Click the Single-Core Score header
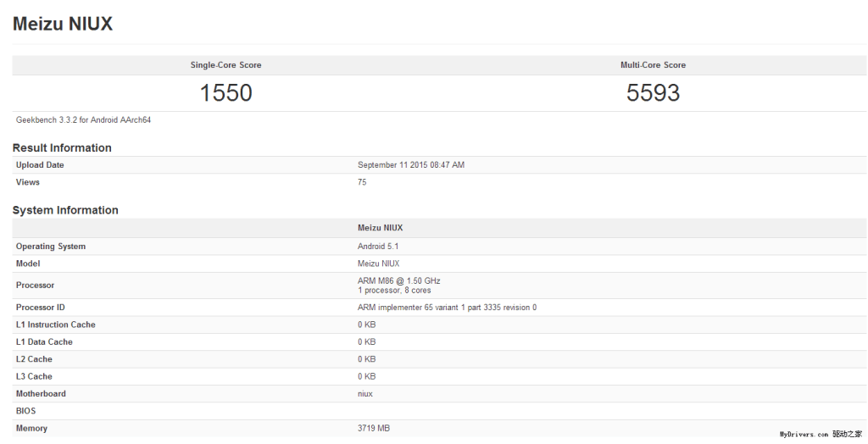 (x=225, y=65)
